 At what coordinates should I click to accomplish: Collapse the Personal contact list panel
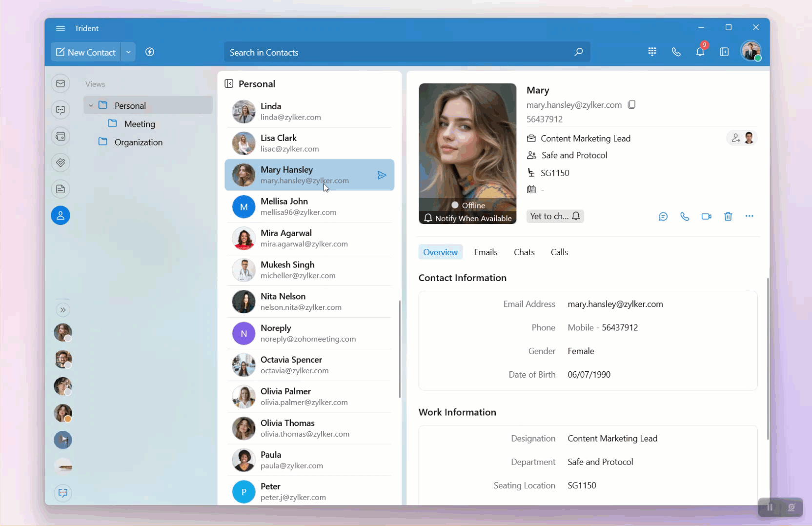pos(229,83)
